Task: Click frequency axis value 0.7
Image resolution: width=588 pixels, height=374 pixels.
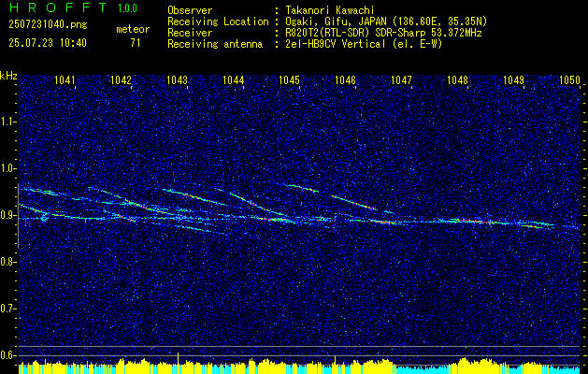Action: coord(7,309)
